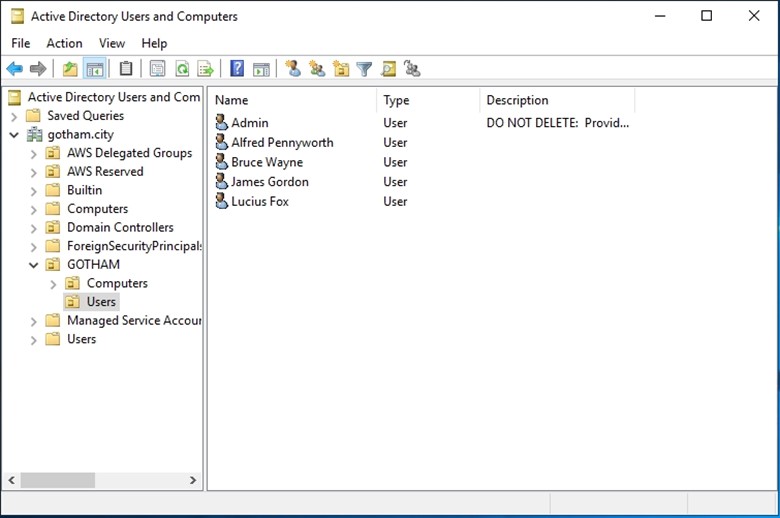This screenshot has width=780, height=518.
Task: Select the Domain Controllers tree item
Action: (120, 227)
